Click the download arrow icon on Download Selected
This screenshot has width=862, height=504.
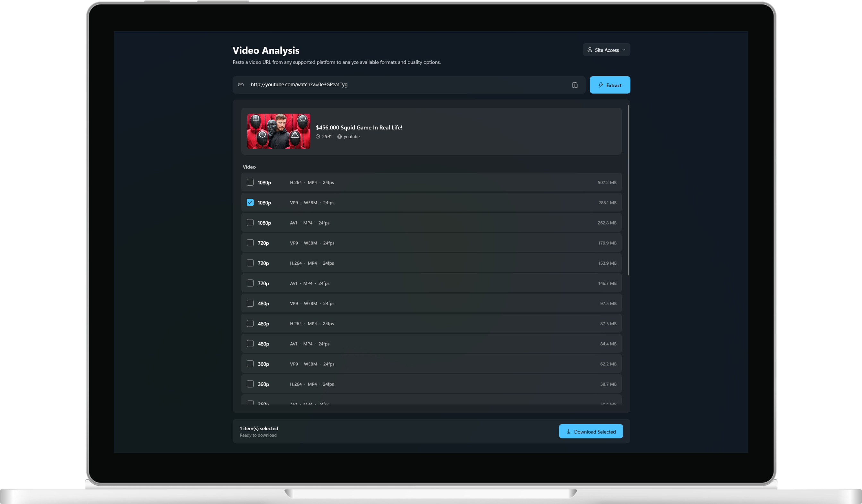pyautogui.click(x=568, y=431)
